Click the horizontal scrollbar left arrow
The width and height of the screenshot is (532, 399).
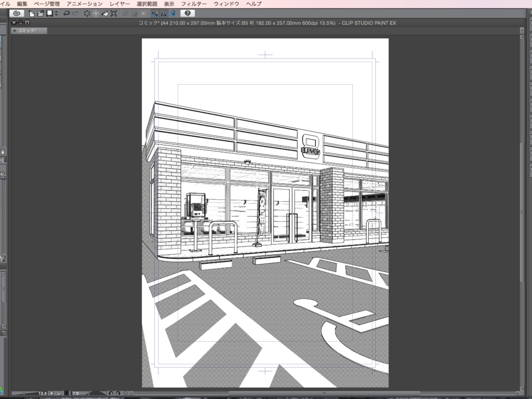point(131,393)
